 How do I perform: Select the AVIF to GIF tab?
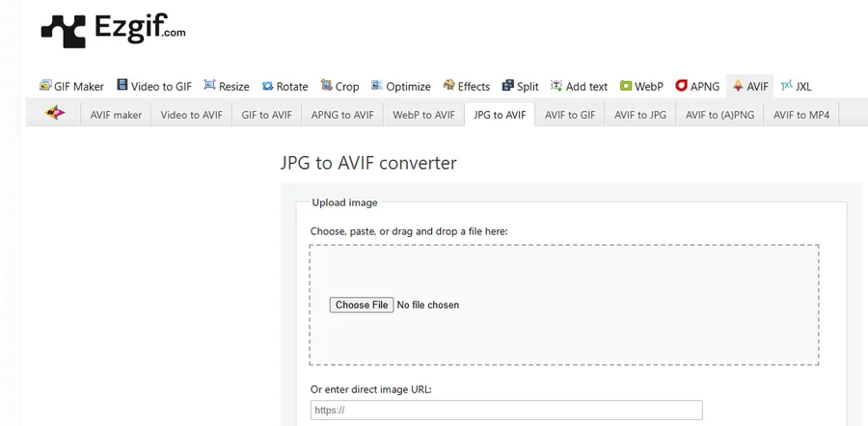pos(570,115)
